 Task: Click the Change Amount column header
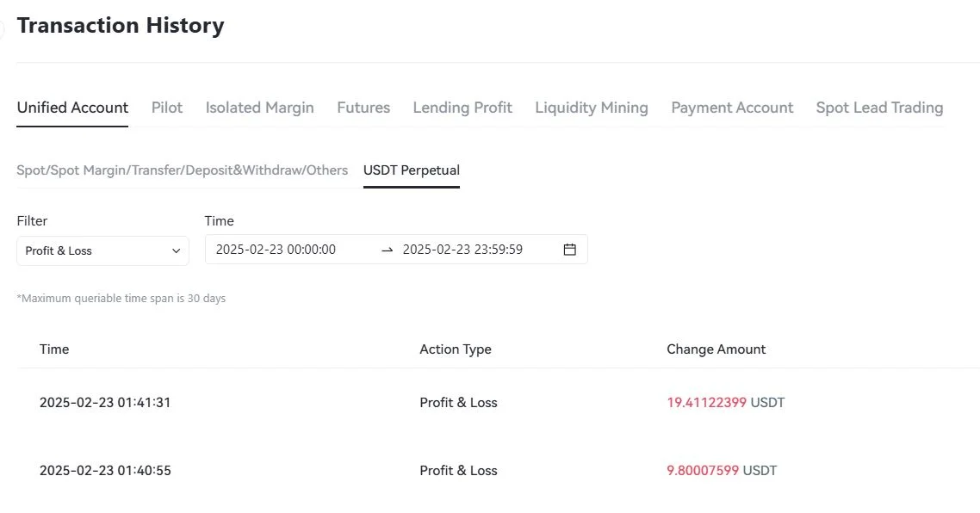click(716, 349)
